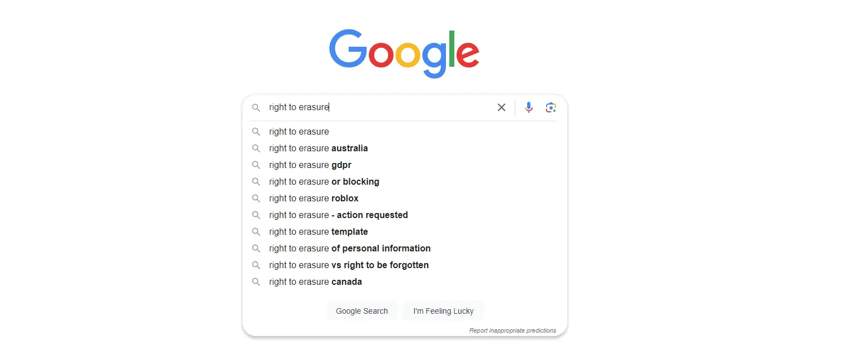Select 'right to erasure - action requested'
This screenshot has height=351, width=868.
click(x=338, y=215)
